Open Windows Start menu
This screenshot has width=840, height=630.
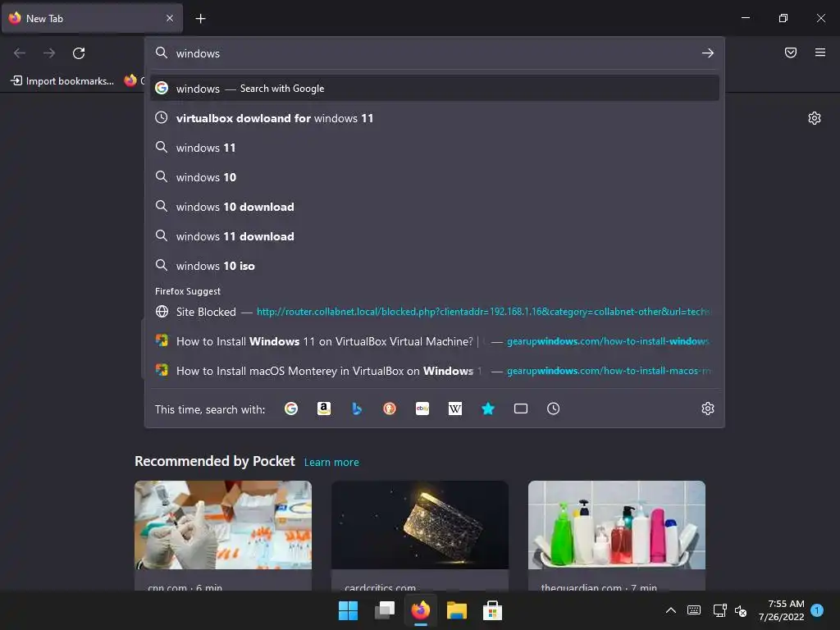[x=348, y=610]
